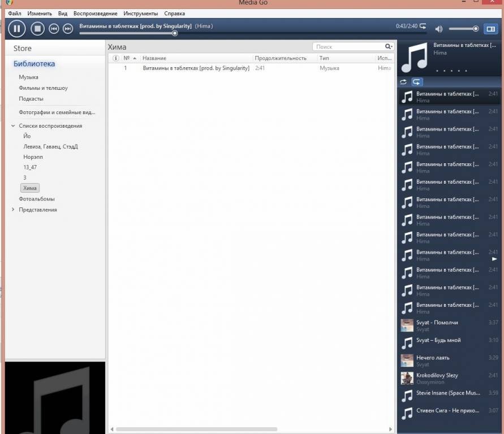The height and width of the screenshot is (434, 504).
Task: Sort by the Название column
Action: [x=154, y=58]
